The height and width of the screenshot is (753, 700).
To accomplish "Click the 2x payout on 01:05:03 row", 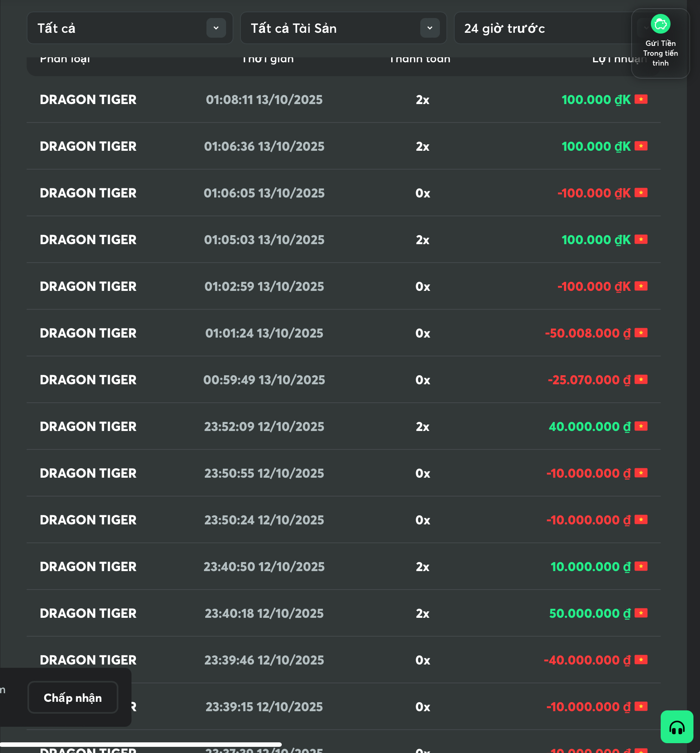I will coord(422,240).
